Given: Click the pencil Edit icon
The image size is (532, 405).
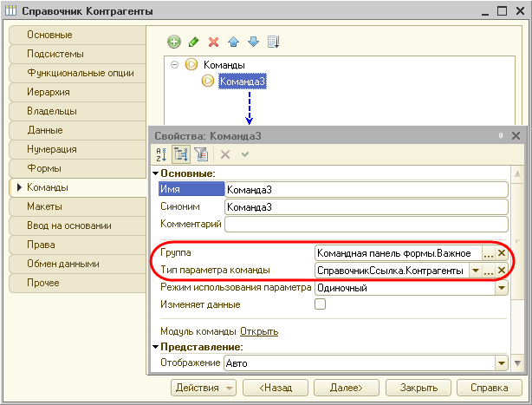Looking at the screenshot, I should [x=194, y=42].
